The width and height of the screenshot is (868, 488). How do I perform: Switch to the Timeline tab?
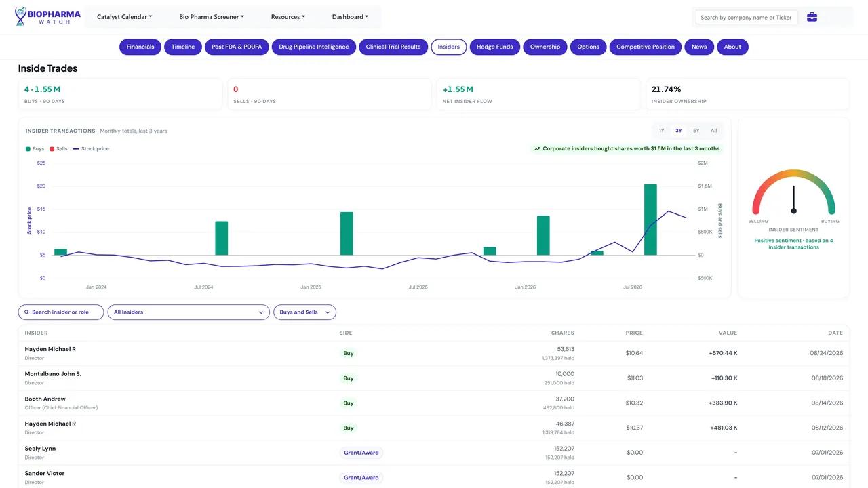183,47
